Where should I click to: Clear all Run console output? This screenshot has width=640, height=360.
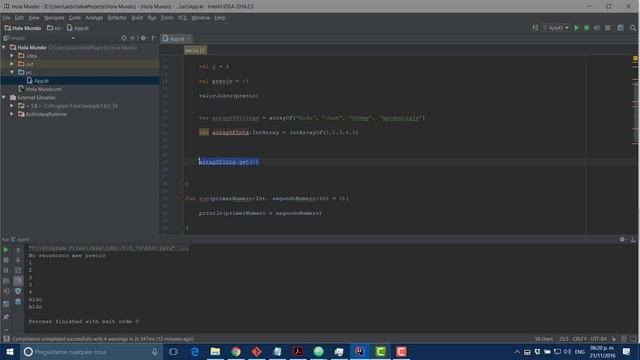18,302
